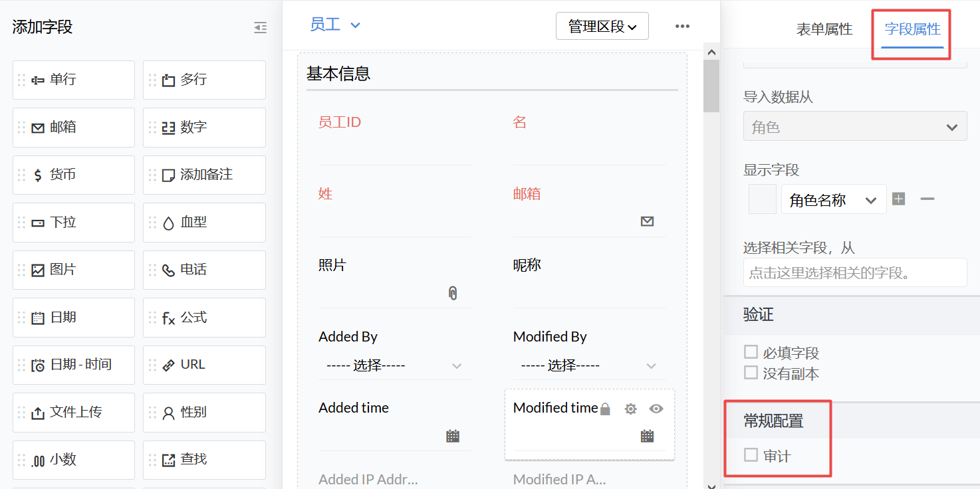Pick the URL field type
Viewport: 980px width, 489px height.
click(x=204, y=365)
